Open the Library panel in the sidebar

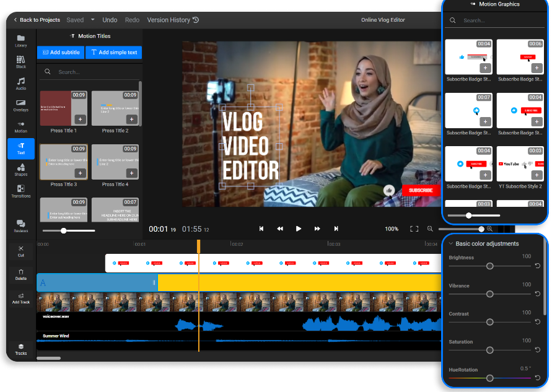coord(21,41)
